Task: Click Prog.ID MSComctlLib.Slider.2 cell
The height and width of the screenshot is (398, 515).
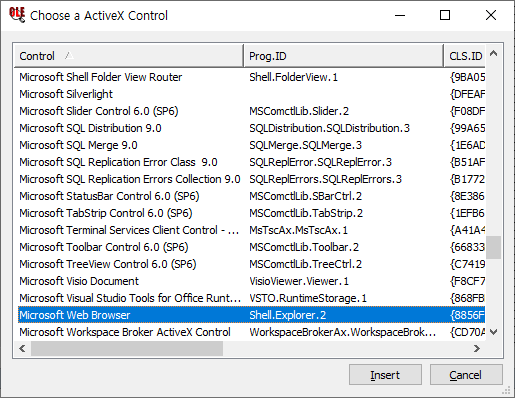Action: coord(299,111)
